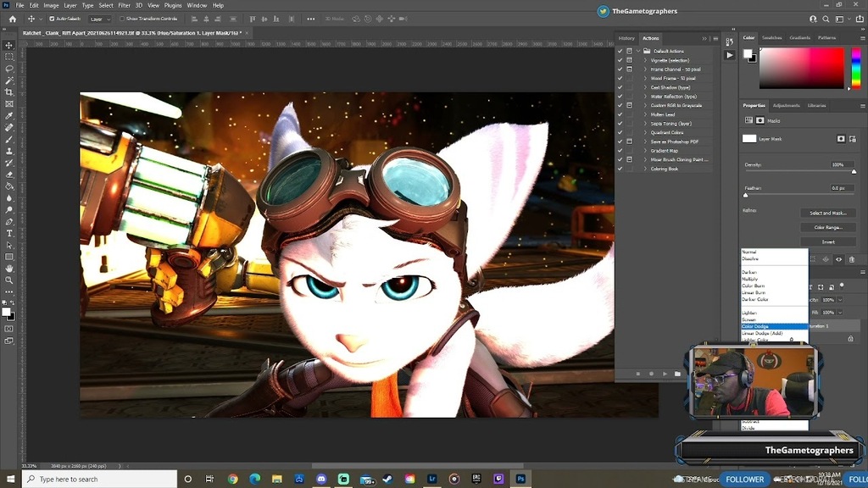Open the Filter menu

[x=124, y=6]
